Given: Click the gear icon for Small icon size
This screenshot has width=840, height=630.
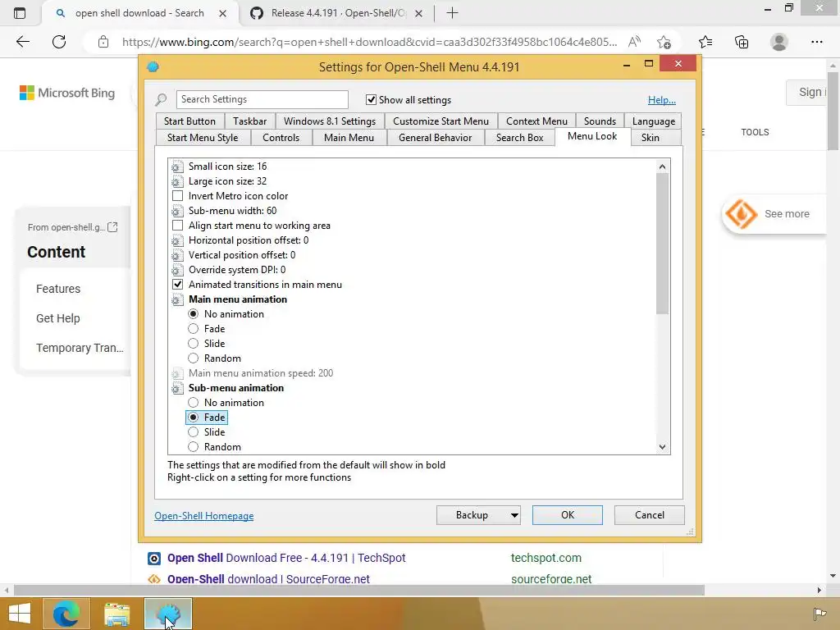Looking at the screenshot, I should pos(177,167).
